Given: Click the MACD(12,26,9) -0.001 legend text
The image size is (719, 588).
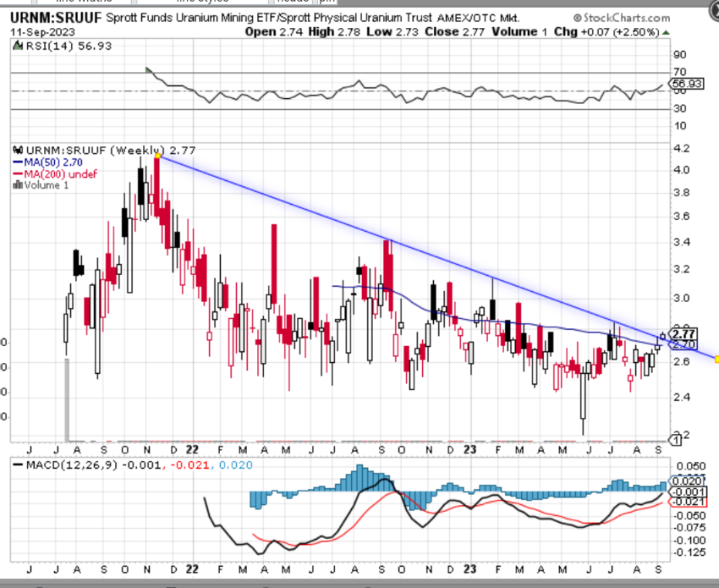Looking at the screenshot, I should tap(94, 465).
